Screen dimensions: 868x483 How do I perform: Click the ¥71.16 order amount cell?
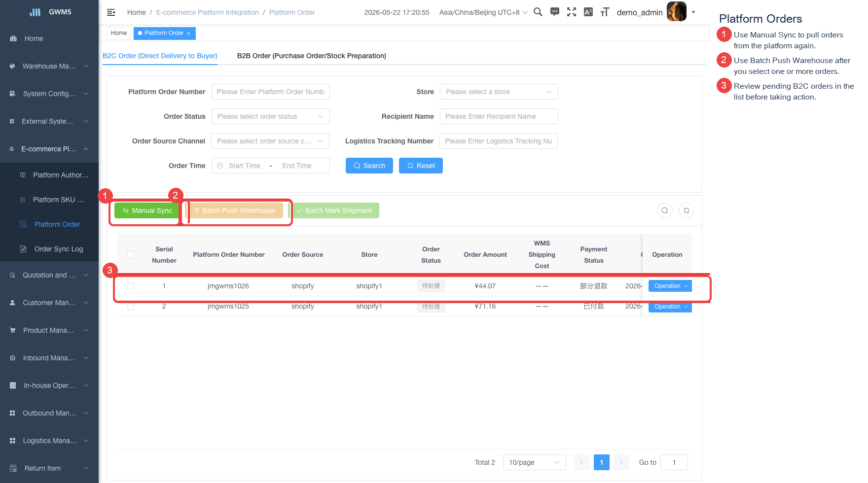485,306
